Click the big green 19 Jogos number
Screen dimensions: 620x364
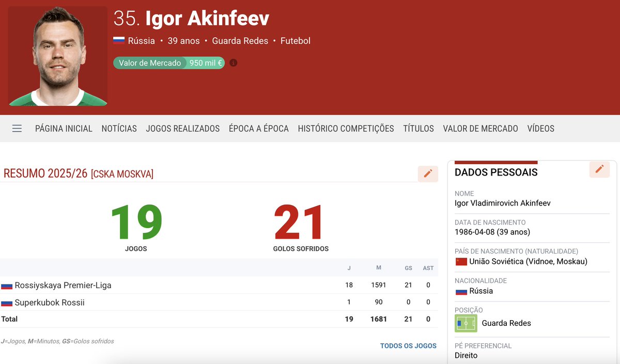click(136, 223)
